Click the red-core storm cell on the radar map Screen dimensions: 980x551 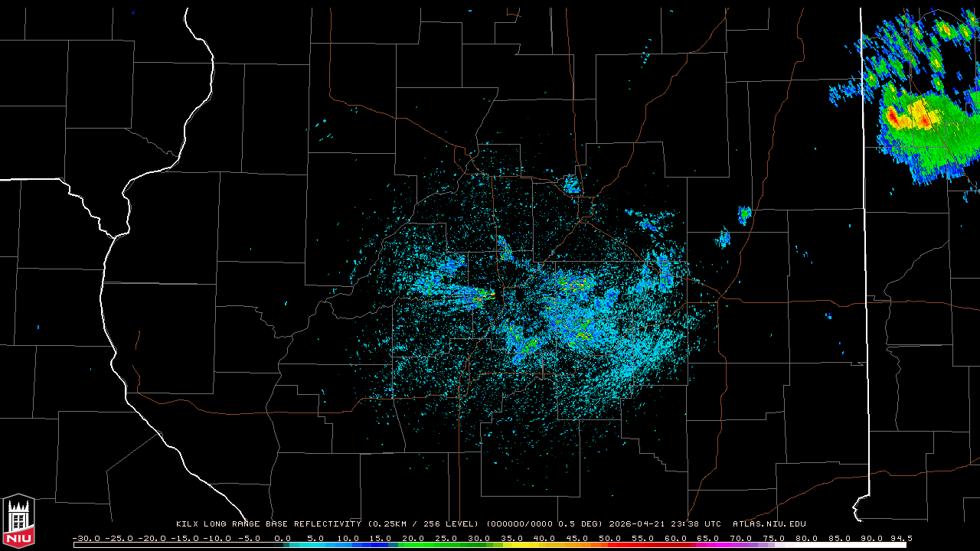tap(911, 117)
